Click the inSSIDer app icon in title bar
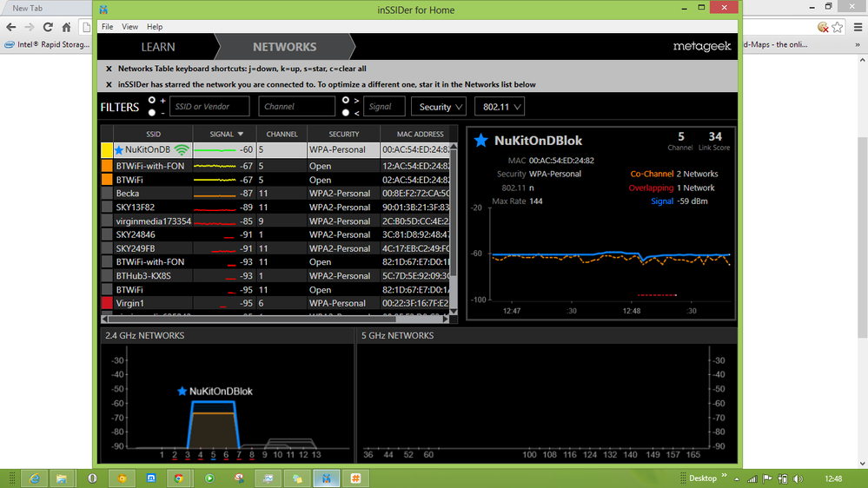 (x=103, y=10)
